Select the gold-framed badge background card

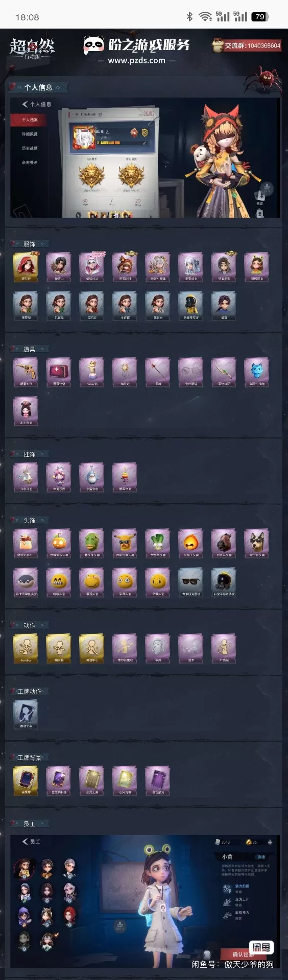click(26, 780)
